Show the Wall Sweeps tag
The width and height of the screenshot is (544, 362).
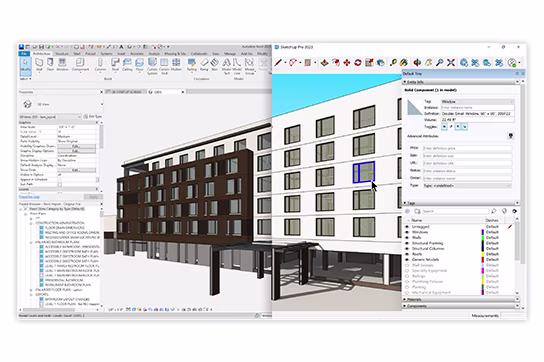pyautogui.click(x=407, y=265)
